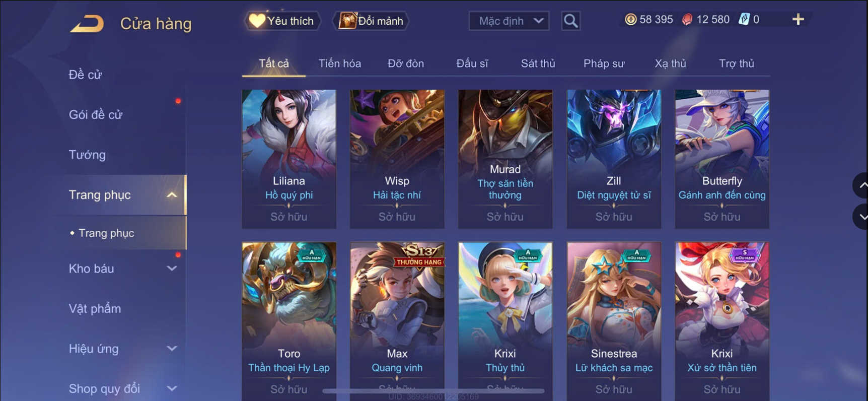Tap the gold coin balance icon

630,20
